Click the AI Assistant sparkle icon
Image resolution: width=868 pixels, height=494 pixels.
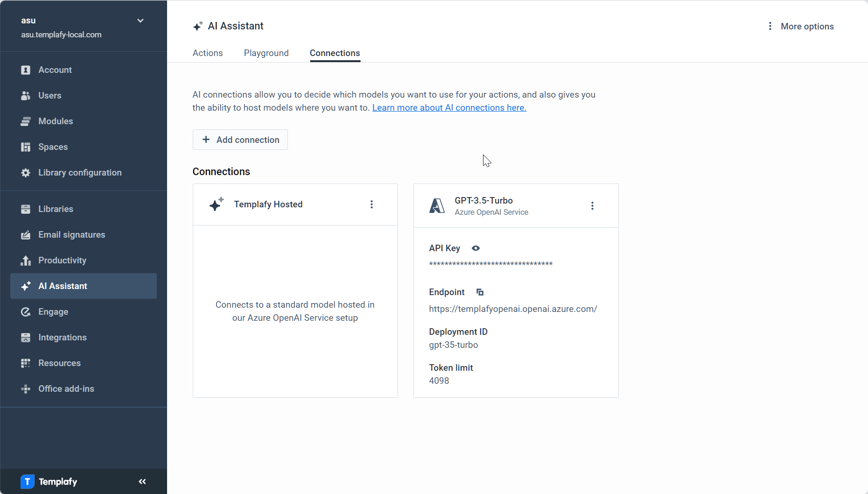pyautogui.click(x=26, y=286)
